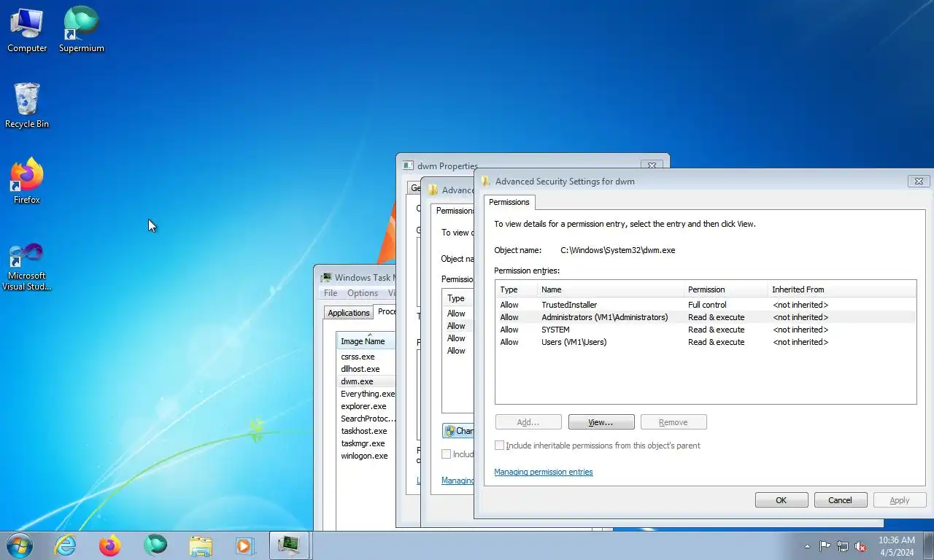Image resolution: width=934 pixels, height=560 pixels.
Task: Switch to Applications tab in Task Manager
Action: tap(349, 313)
